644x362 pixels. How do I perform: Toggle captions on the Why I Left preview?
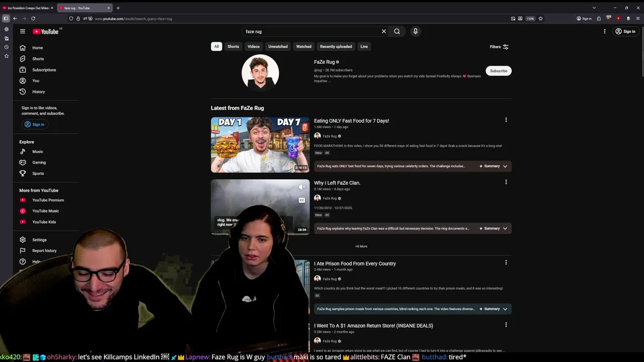click(302, 200)
